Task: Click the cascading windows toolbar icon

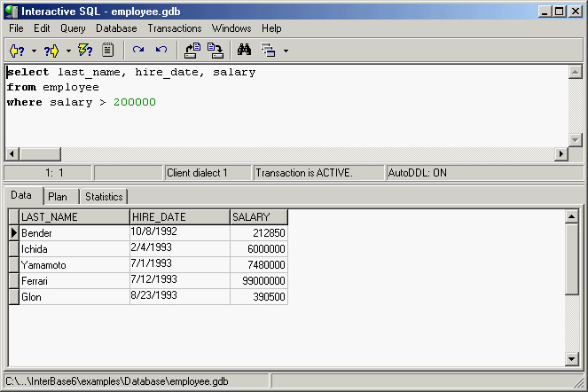Action: 269,50
